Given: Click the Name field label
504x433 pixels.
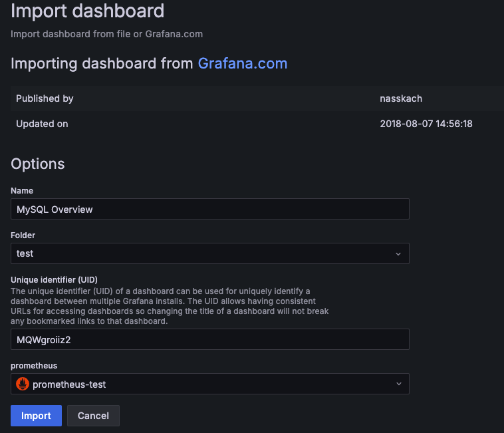Looking at the screenshot, I should point(22,191).
